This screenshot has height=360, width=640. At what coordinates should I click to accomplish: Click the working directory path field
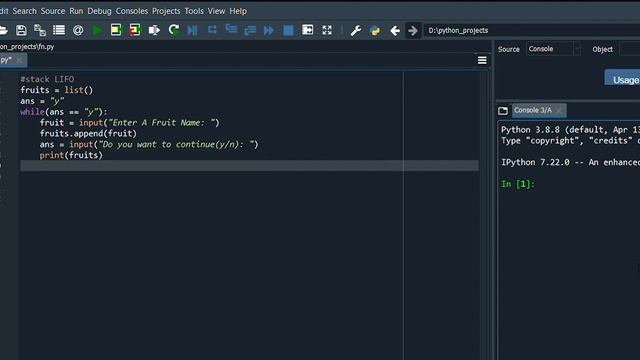click(x=532, y=31)
